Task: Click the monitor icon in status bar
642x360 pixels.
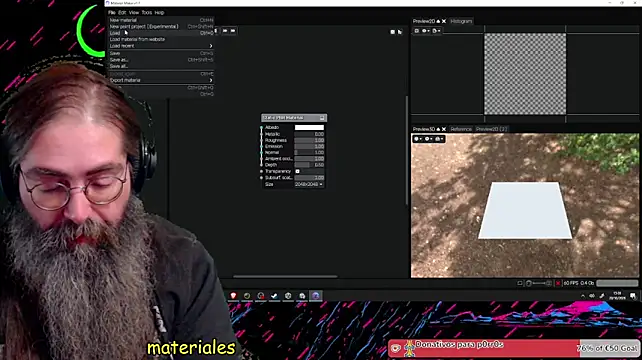Action: tap(520, 283)
